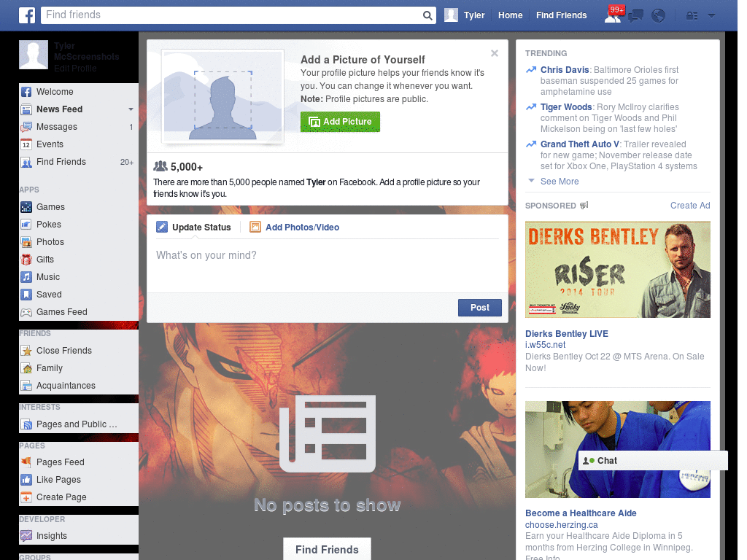747x560 pixels.
Task: Open friend requests icon with 99+ badge
Action: [614, 15]
